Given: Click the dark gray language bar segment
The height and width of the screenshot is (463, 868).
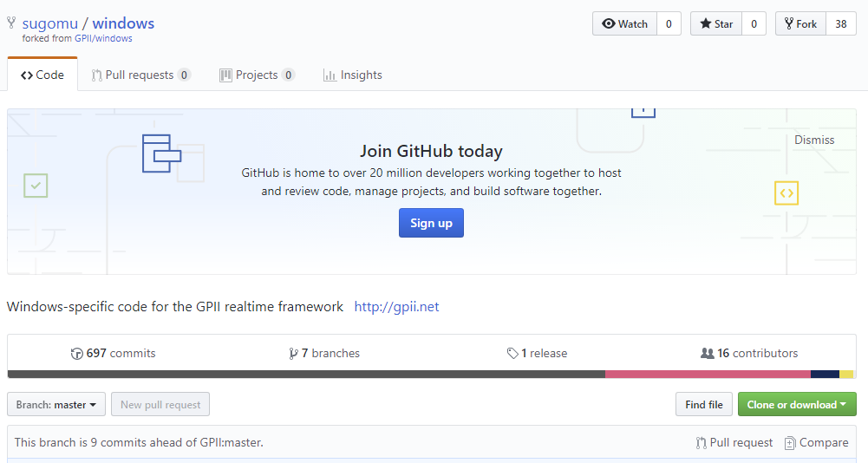Looking at the screenshot, I should click(306, 375).
